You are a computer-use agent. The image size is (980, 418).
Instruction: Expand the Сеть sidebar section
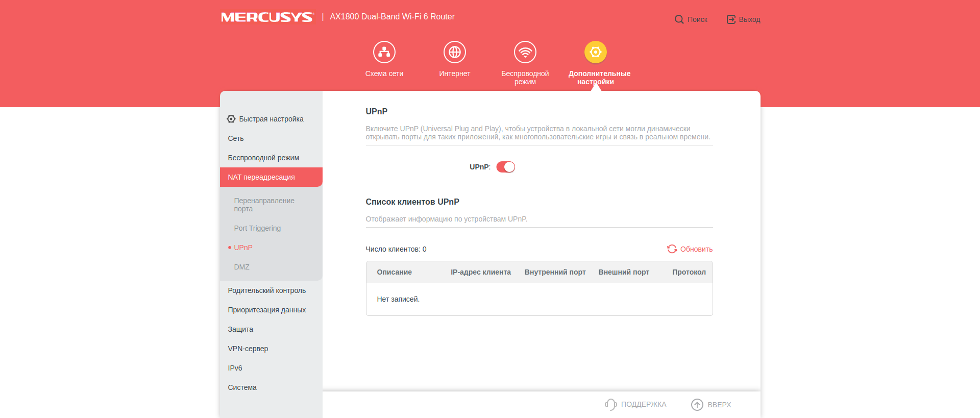(236, 138)
